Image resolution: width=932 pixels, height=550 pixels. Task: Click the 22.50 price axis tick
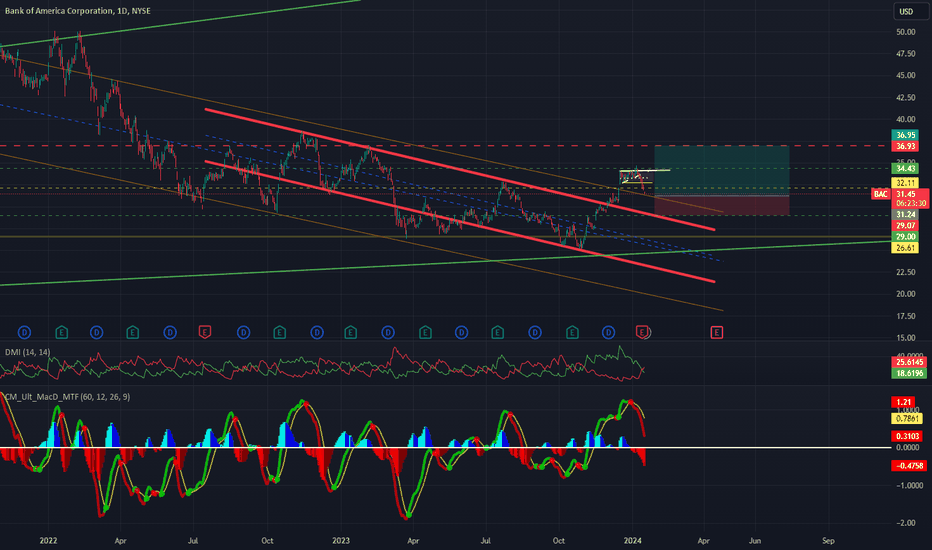(x=906, y=272)
